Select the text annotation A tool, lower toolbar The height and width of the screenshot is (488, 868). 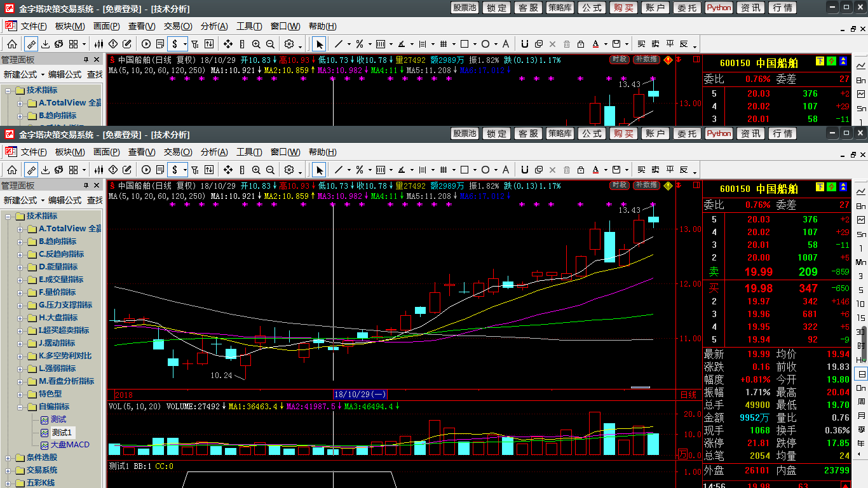505,170
